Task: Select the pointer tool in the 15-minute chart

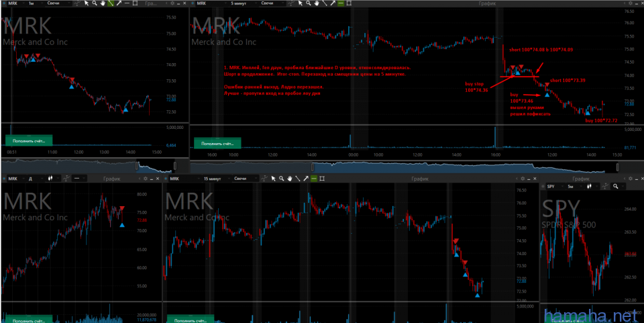Action: point(274,179)
